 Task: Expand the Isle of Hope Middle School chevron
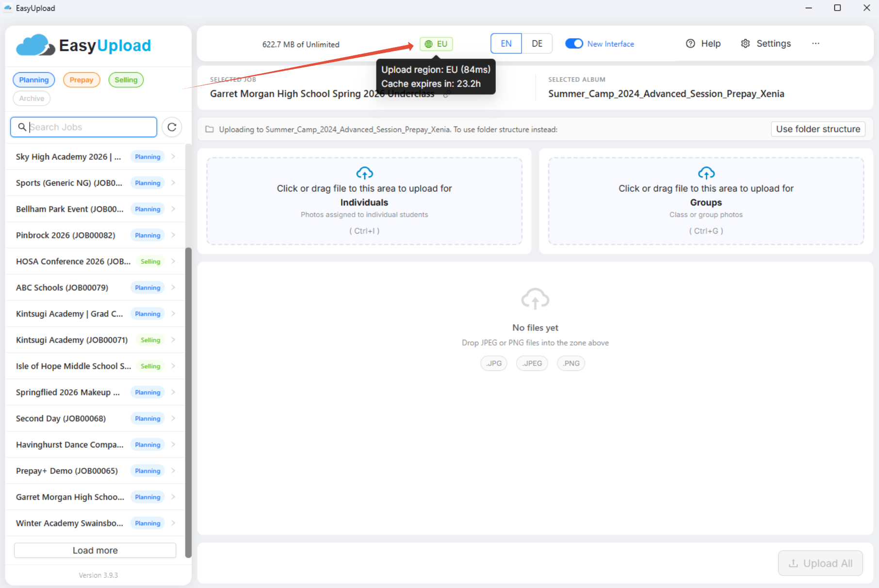point(173,366)
